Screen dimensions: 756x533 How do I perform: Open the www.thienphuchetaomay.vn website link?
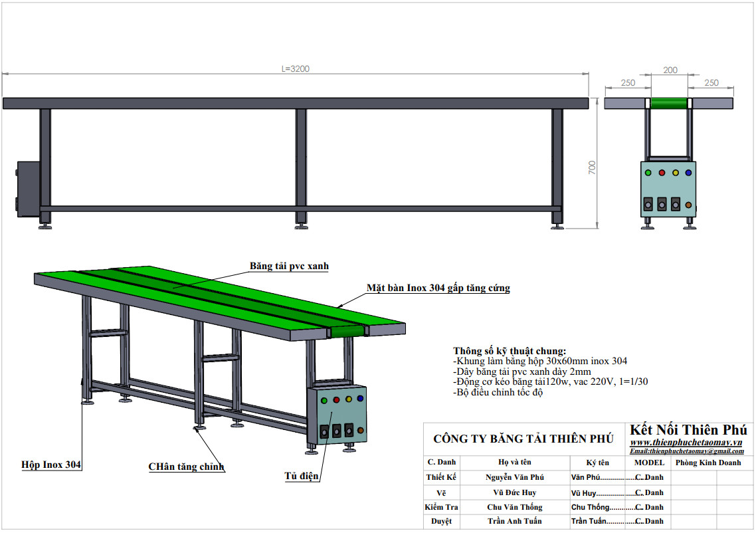click(686, 443)
